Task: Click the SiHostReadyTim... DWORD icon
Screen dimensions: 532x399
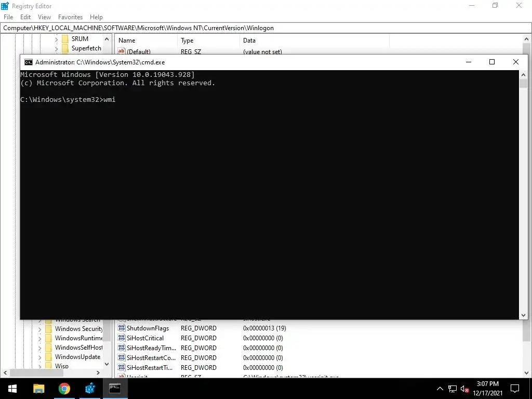Action: [x=122, y=348]
